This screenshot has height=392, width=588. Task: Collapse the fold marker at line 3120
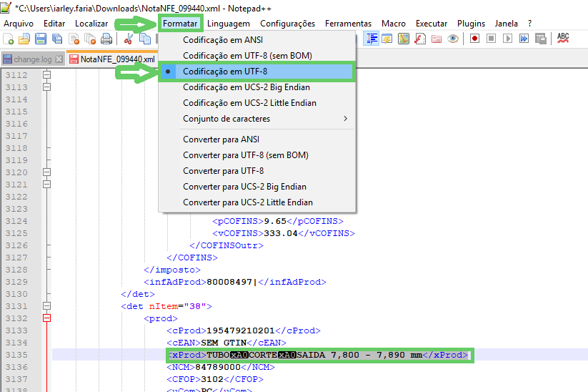pyautogui.click(x=48, y=172)
